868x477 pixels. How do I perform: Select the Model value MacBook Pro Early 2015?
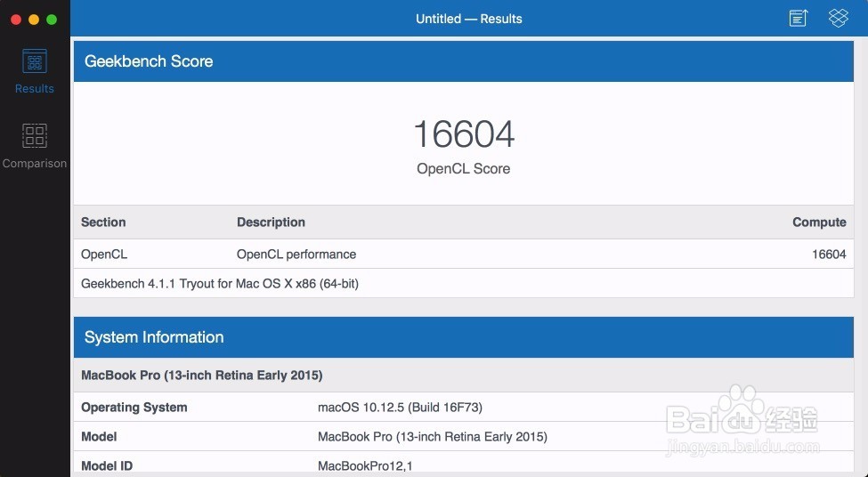433,437
